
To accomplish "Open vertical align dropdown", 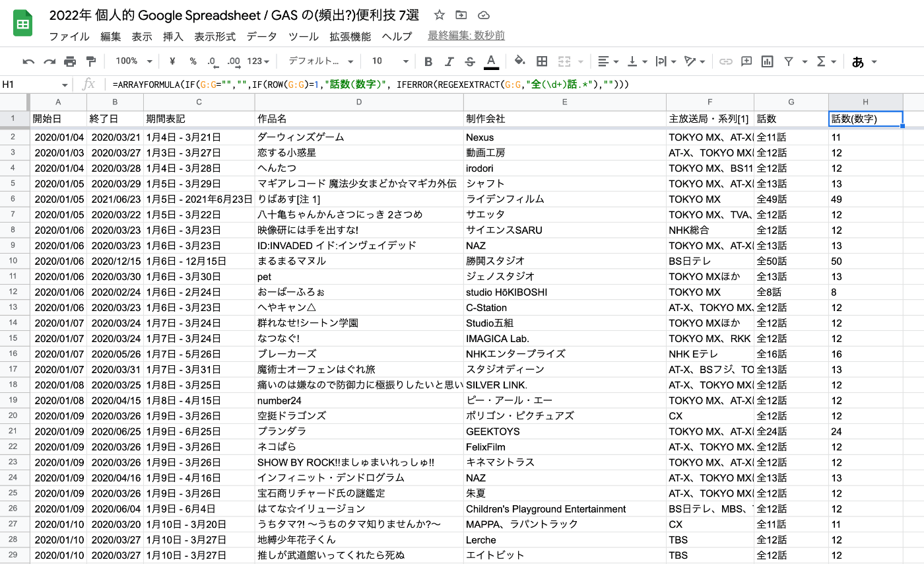I will click(637, 61).
